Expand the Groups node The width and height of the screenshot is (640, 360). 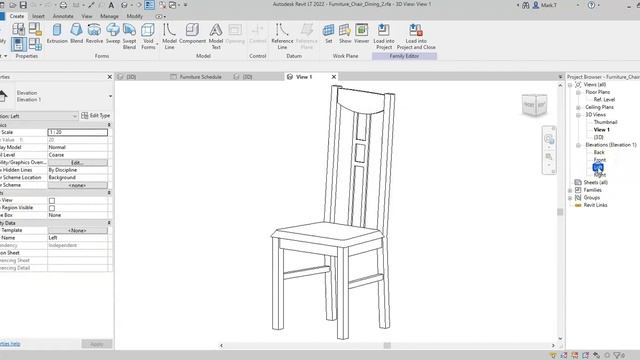[x=570, y=198]
